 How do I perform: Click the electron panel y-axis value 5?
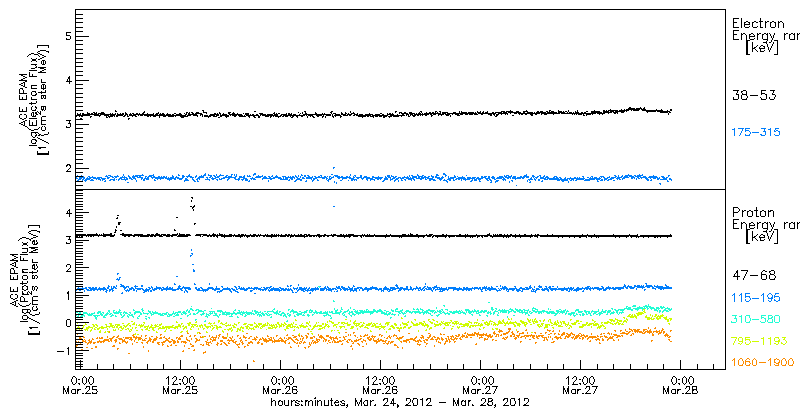67,36
